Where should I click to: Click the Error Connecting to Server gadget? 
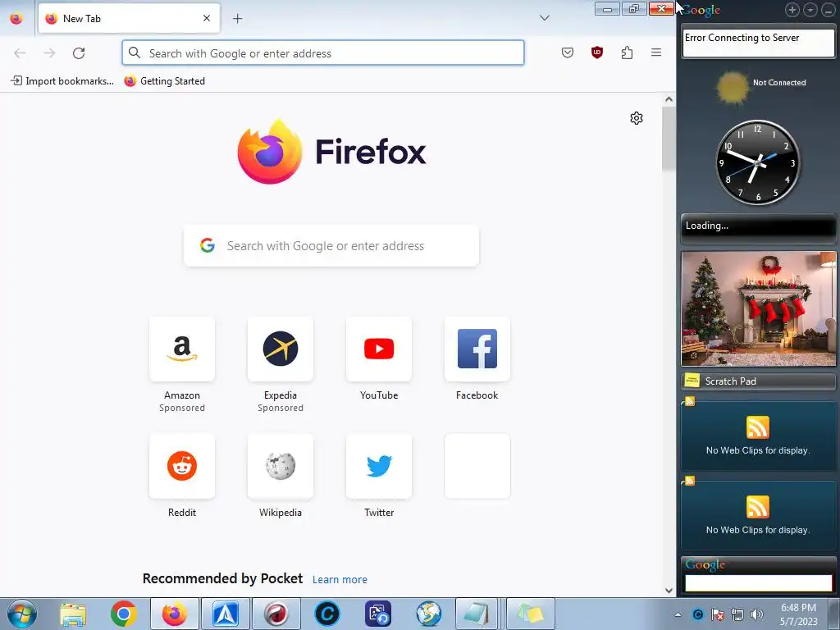click(758, 43)
